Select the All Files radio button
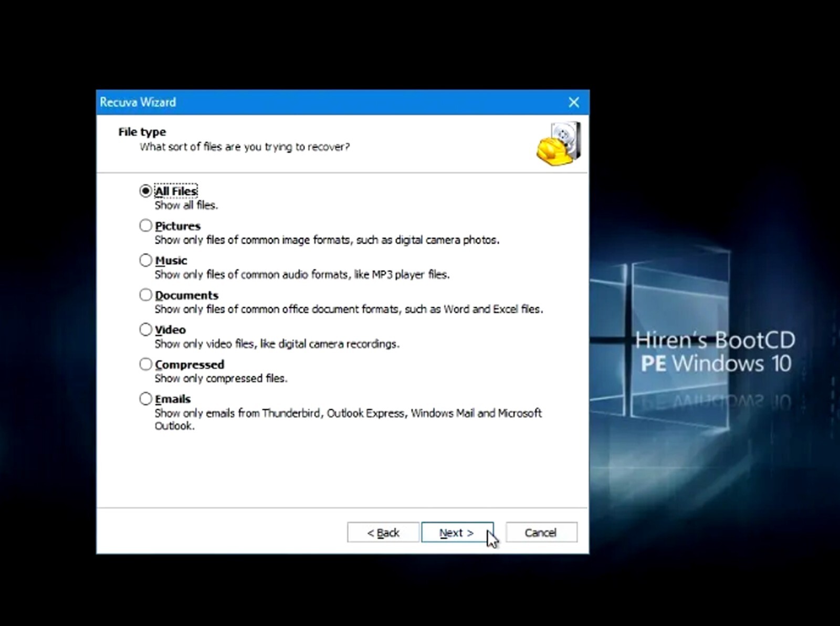The width and height of the screenshot is (840, 626). pyautogui.click(x=145, y=191)
